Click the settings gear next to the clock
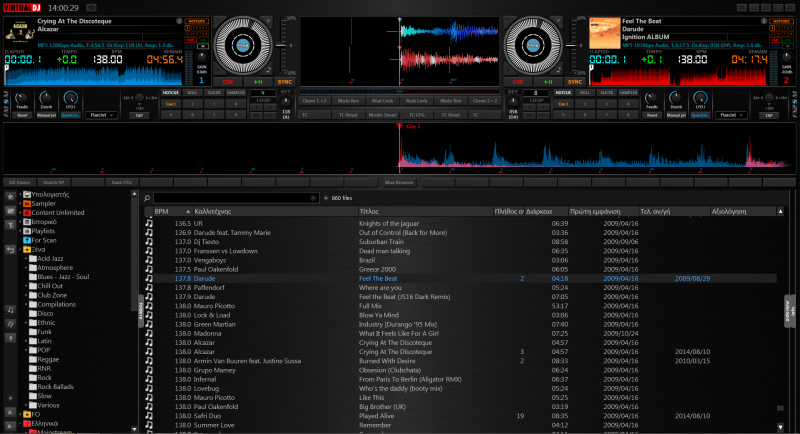 coord(91,8)
